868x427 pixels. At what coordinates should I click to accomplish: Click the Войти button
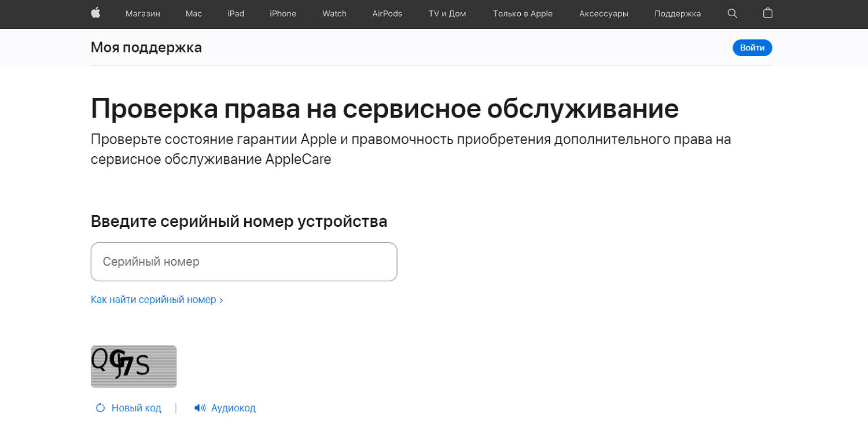[752, 47]
